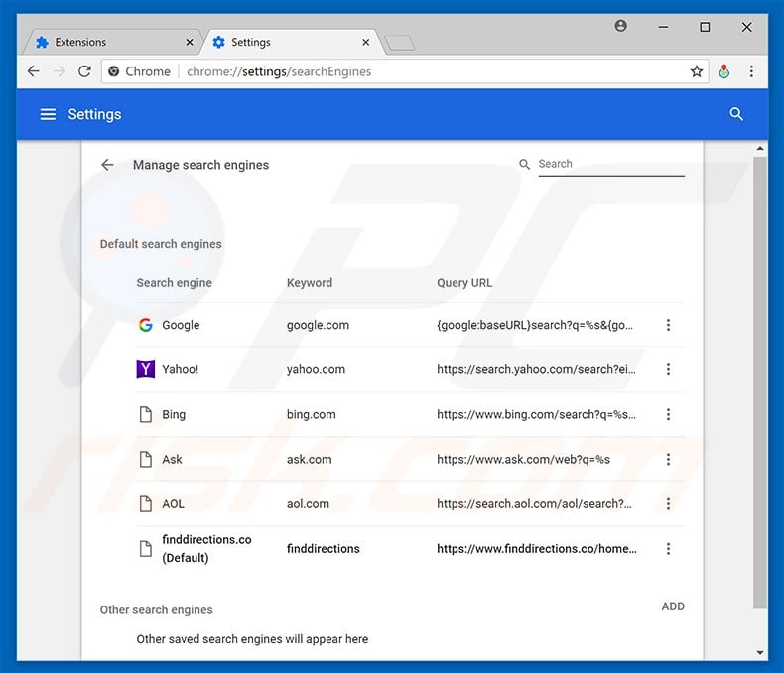This screenshot has height=673, width=784.
Task: Go back from Manage search engines
Action: pyautogui.click(x=107, y=165)
